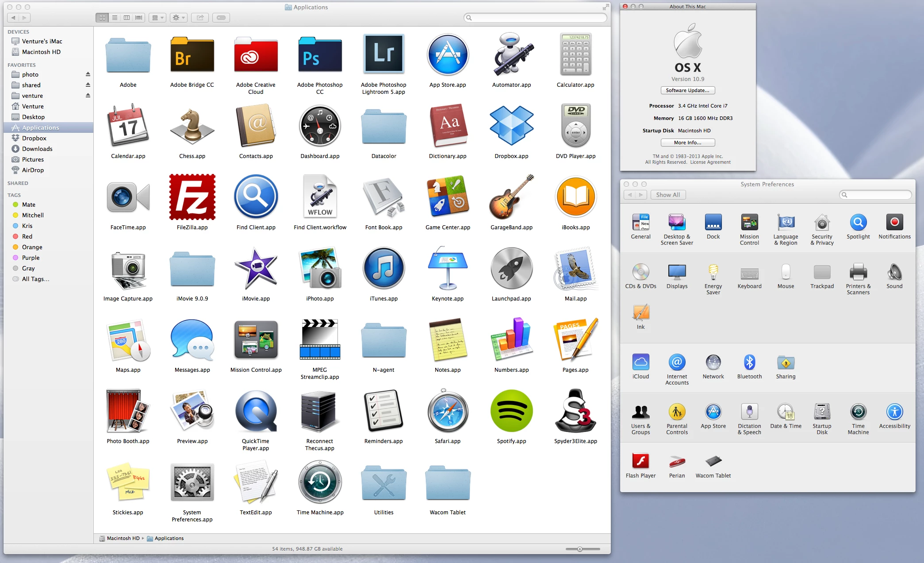Image resolution: width=924 pixels, height=563 pixels.
Task: Click Show All in System Preferences
Action: point(667,195)
